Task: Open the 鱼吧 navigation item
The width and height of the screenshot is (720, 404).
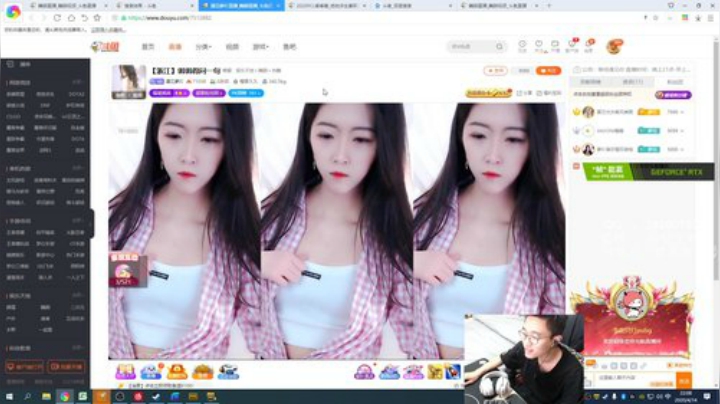Action: [289, 47]
